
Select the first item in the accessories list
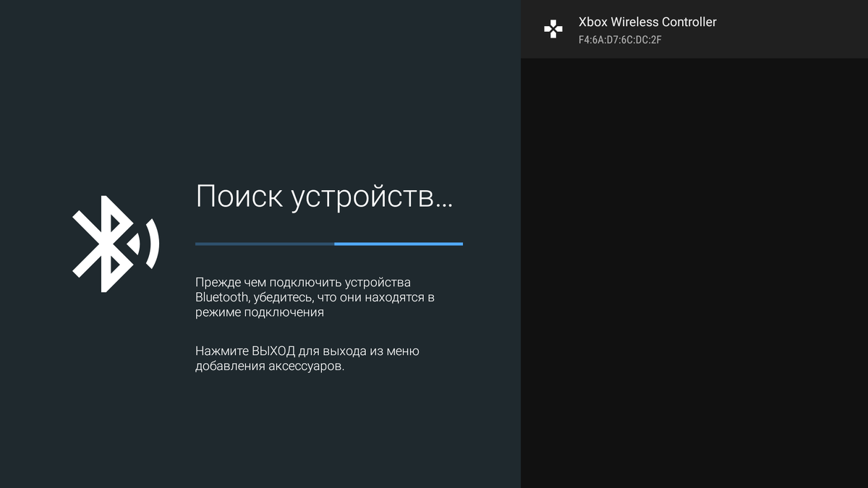pyautogui.click(x=694, y=30)
